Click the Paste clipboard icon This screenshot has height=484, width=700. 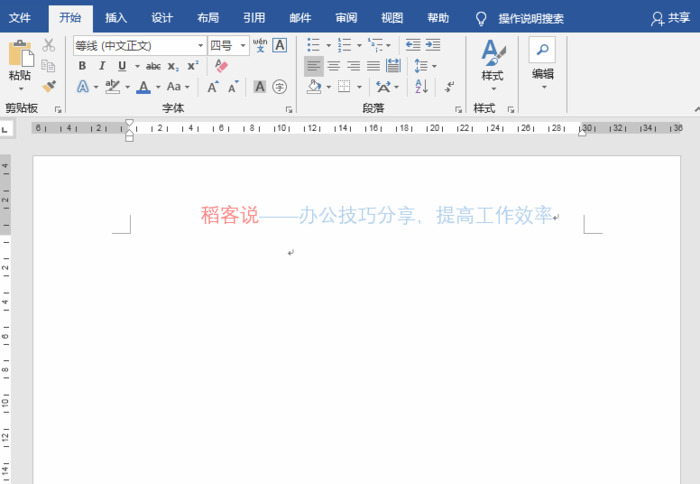[x=21, y=53]
